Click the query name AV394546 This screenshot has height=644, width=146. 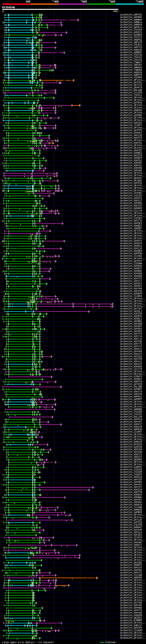(x=8, y=8)
